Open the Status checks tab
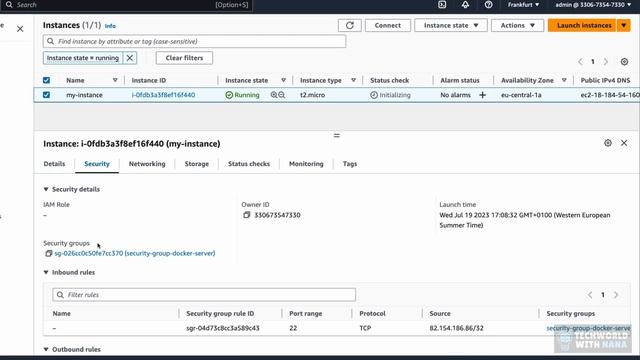 pyautogui.click(x=249, y=164)
